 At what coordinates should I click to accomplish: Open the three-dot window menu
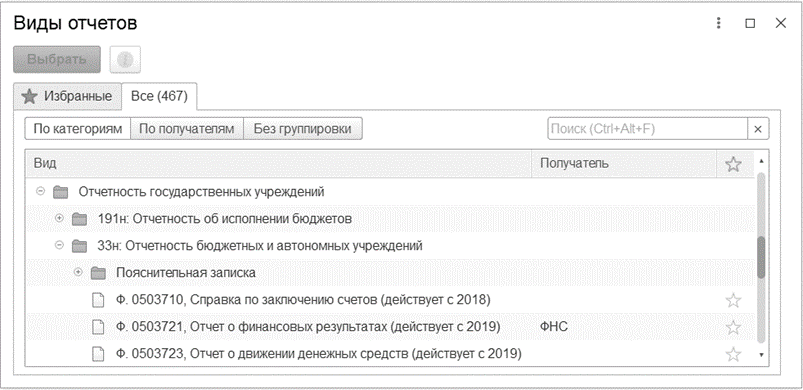(x=719, y=23)
